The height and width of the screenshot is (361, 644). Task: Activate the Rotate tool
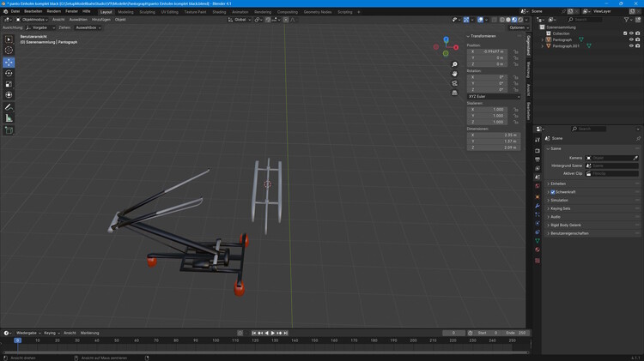(x=9, y=74)
